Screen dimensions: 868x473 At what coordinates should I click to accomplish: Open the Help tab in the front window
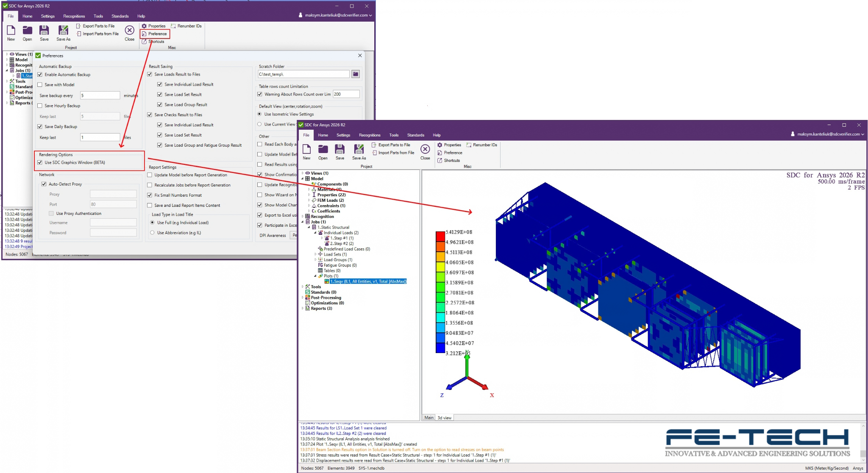437,135
